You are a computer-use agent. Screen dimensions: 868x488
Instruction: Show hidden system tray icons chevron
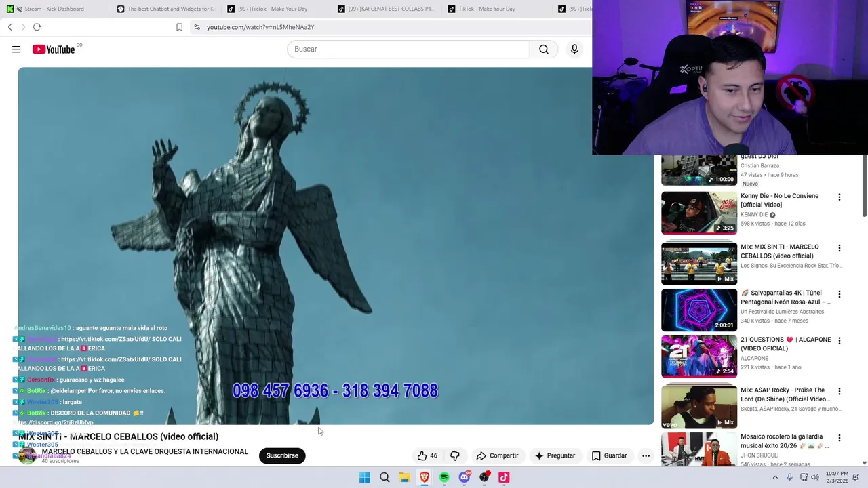pos(775,477)
